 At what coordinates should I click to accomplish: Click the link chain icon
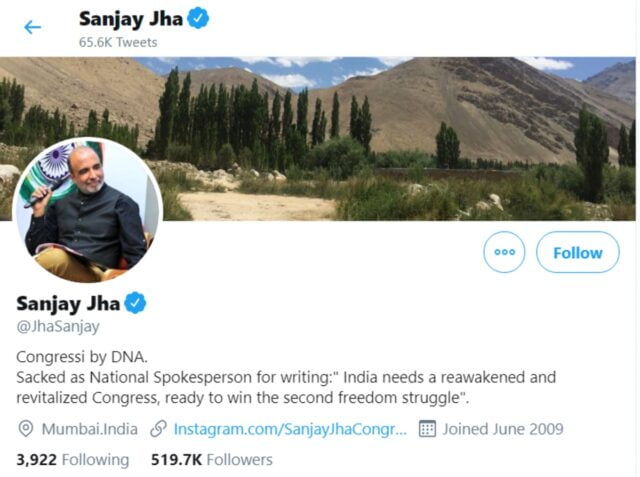pyautogui.click(x=158, y=429)
